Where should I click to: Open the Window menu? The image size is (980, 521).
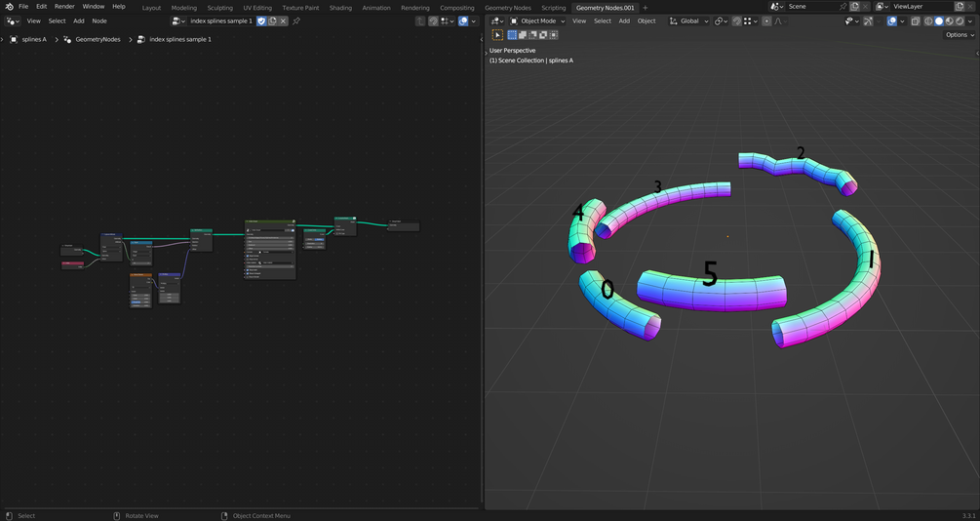(94, 6)
